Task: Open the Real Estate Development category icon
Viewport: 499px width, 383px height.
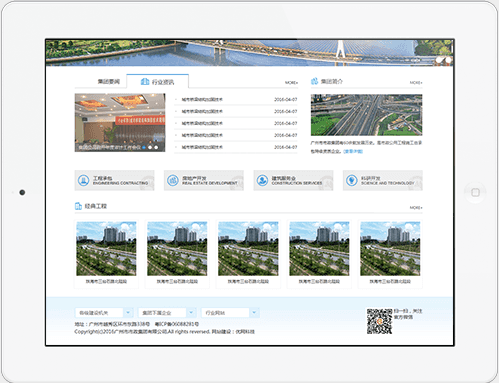Action: (173, 180)
